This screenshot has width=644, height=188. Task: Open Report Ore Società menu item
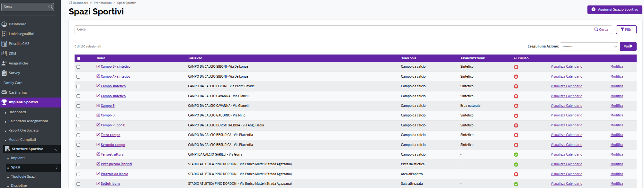click(x=23, y=130)
